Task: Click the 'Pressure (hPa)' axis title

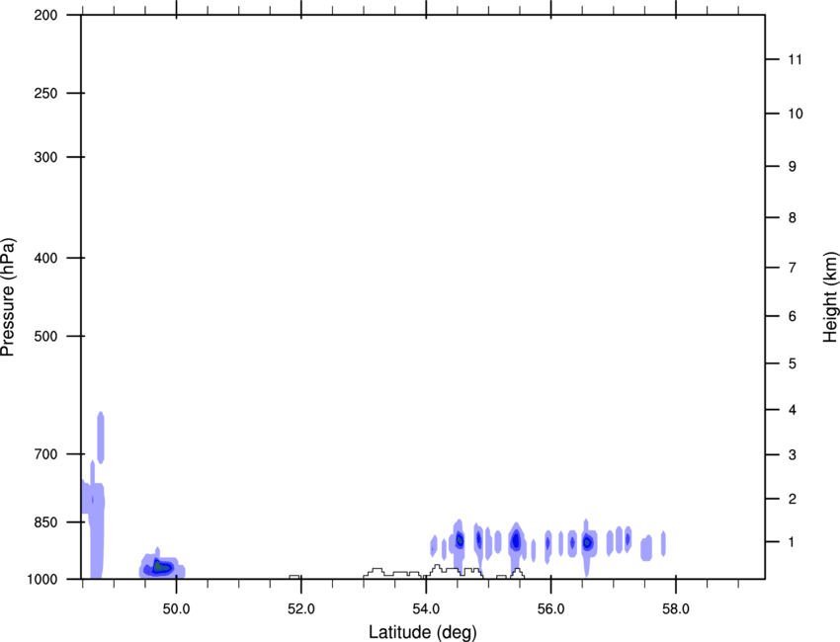Action: click(x=8, y=296)
